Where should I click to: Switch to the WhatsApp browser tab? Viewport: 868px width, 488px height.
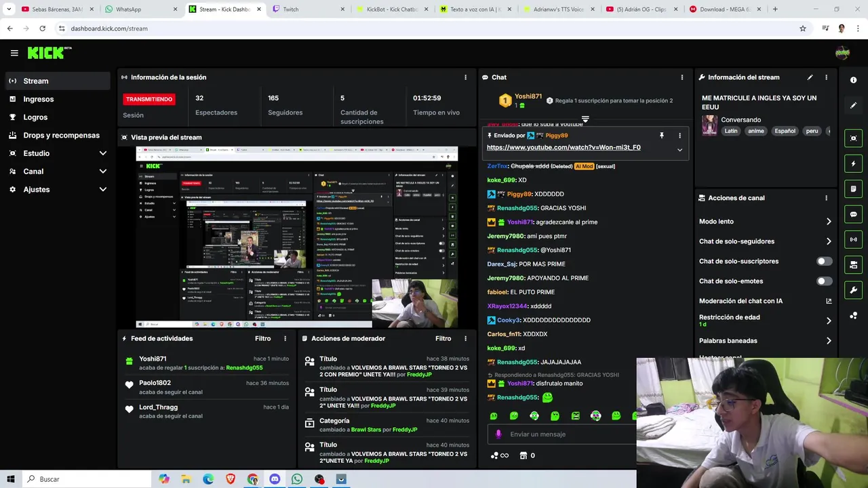(140, 9)
